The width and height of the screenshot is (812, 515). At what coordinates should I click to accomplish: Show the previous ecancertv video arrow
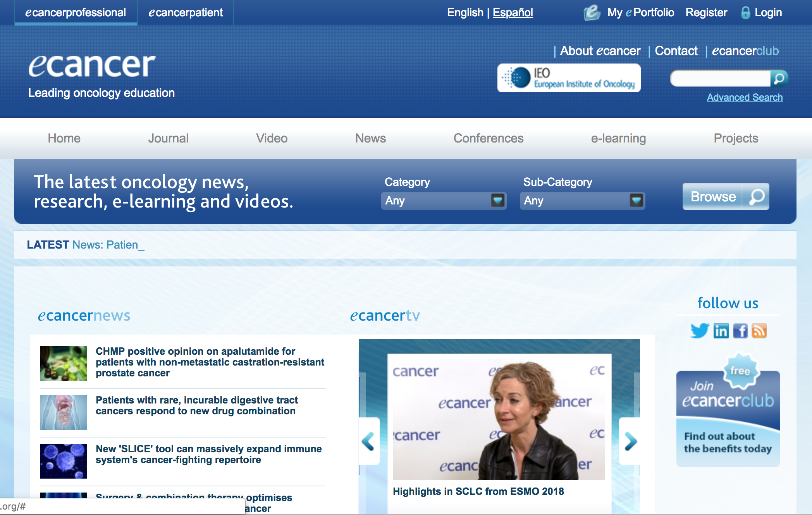(368, 441)
